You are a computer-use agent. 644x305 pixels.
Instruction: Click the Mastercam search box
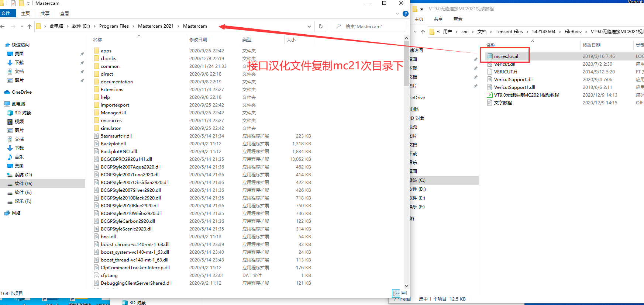pyautogui.click(x=368, y=27)
